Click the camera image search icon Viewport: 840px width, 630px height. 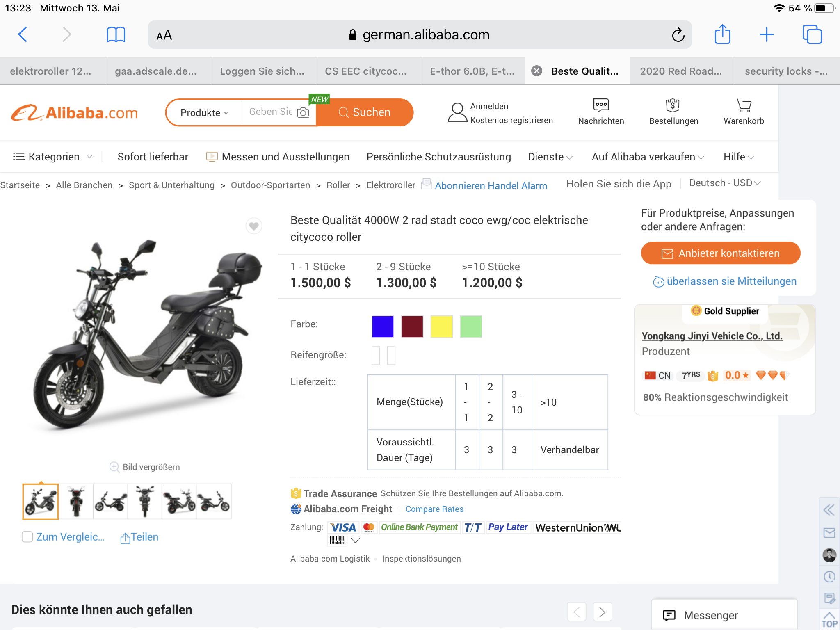coord(303,112)
